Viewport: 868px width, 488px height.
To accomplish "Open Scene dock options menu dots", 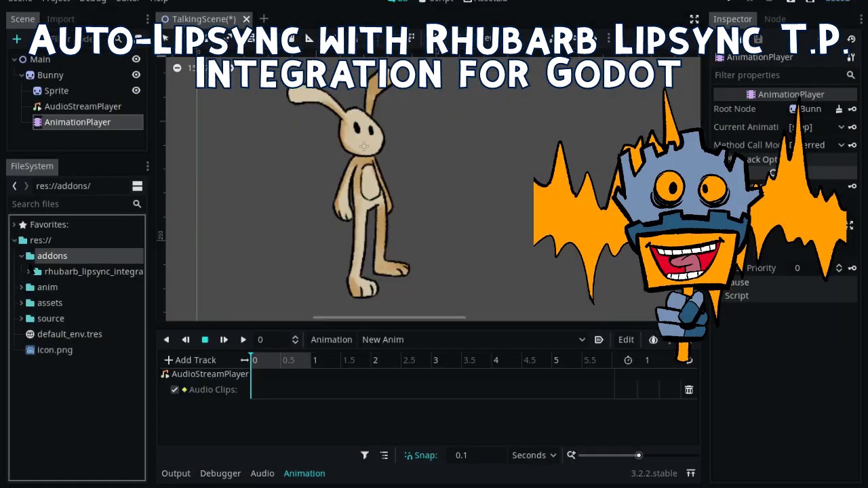I will coord(147,19).
